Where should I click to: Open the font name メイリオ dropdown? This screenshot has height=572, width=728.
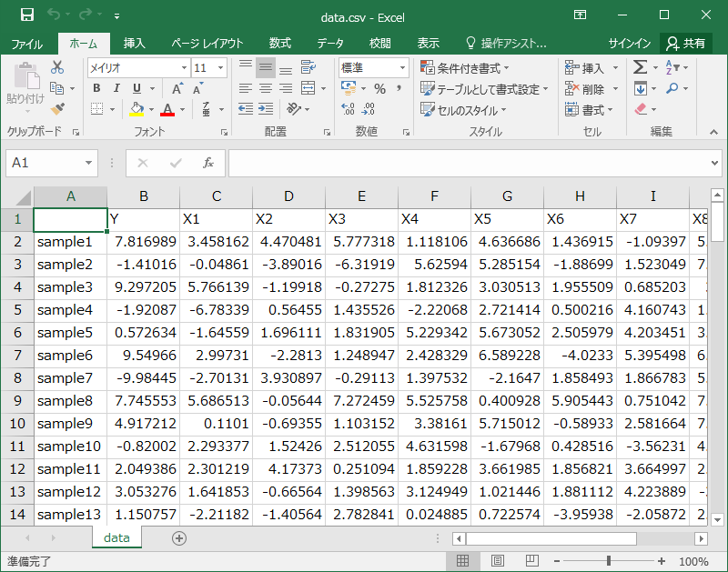(x=184, y=67)
